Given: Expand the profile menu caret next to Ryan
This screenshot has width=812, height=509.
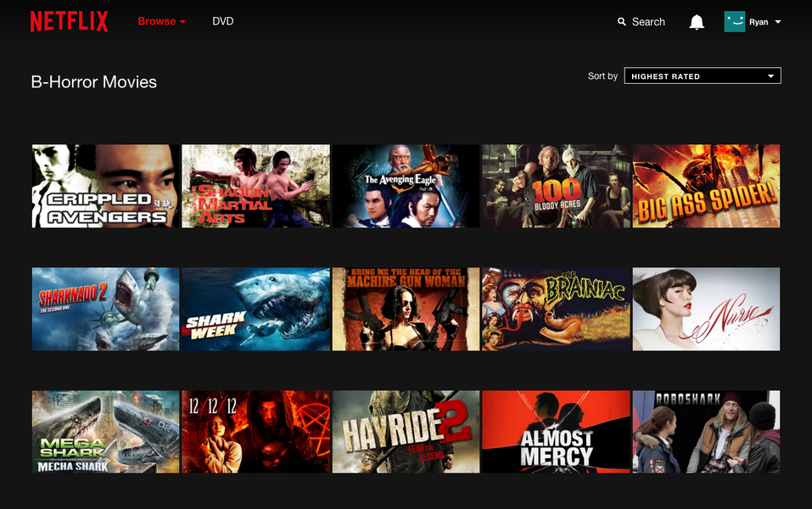Looking at the screenshot, I should pos(777,22).
